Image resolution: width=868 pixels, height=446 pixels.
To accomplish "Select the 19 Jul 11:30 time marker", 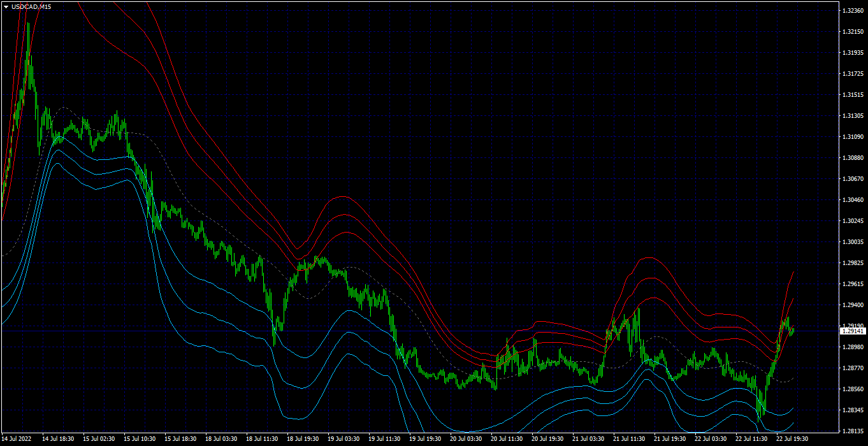I will pyautogui.click(x=384, y=439).
